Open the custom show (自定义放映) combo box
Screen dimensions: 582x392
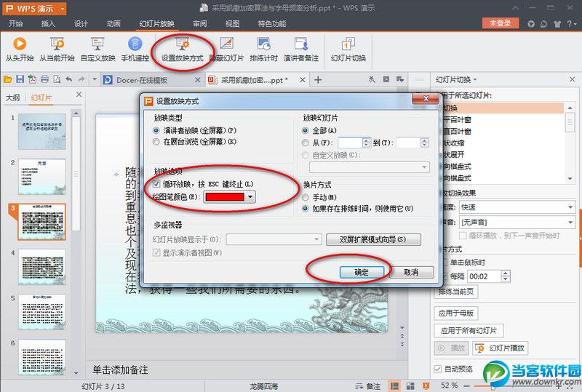click(x=370, y=167)
